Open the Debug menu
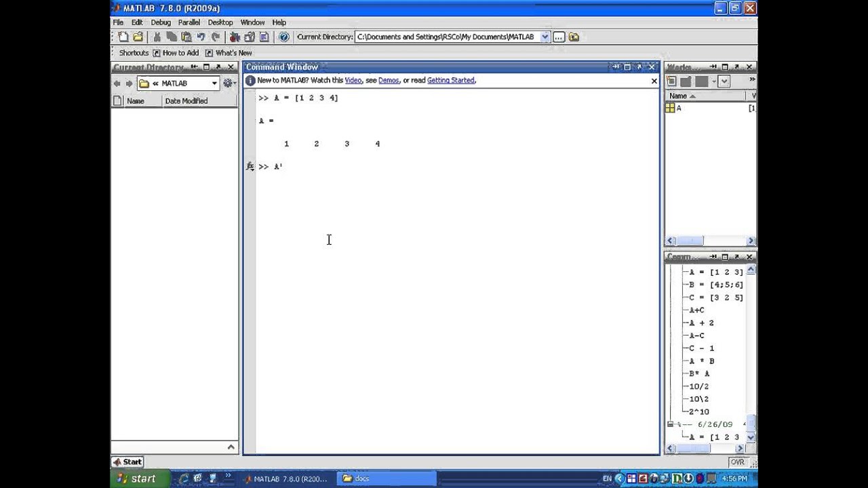This screenshot has width=868, height=488. (x=161, y=22)
